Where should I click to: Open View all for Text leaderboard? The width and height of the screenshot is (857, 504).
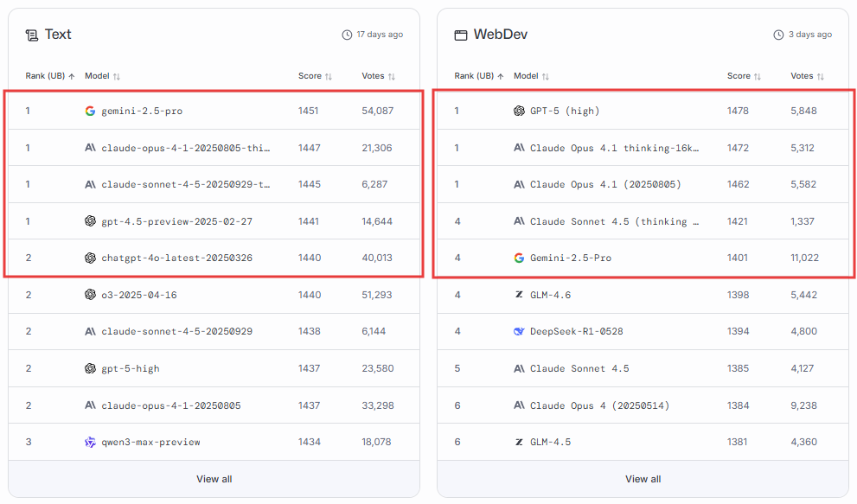tap(214, 479)
